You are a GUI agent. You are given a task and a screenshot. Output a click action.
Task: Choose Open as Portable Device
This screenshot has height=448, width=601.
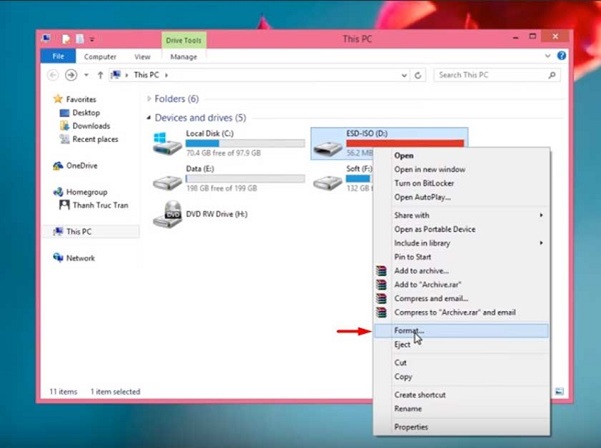click(461, 229)
